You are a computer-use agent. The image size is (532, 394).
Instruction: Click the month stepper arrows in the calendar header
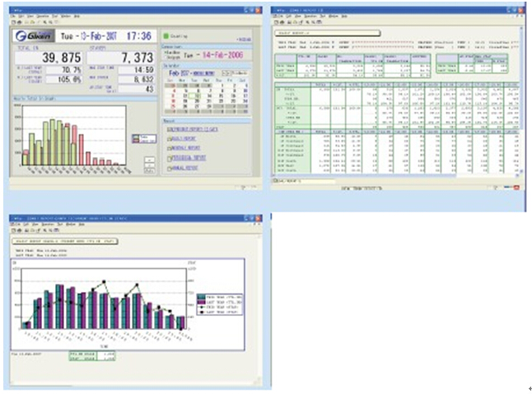[x=226, y=73]
